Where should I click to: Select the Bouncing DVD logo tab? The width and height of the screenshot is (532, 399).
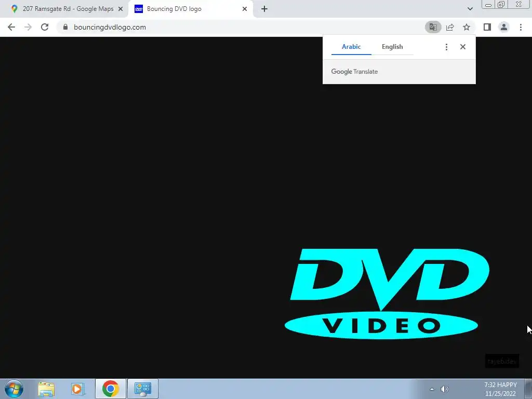pyautogui.click(x=190, y=9)
